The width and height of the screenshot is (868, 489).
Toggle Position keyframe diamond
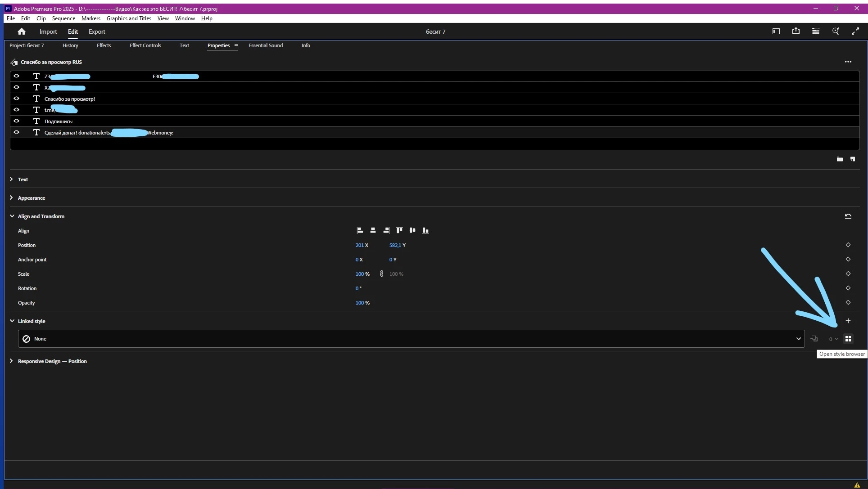pyautogui.click(x=848, y=245)
